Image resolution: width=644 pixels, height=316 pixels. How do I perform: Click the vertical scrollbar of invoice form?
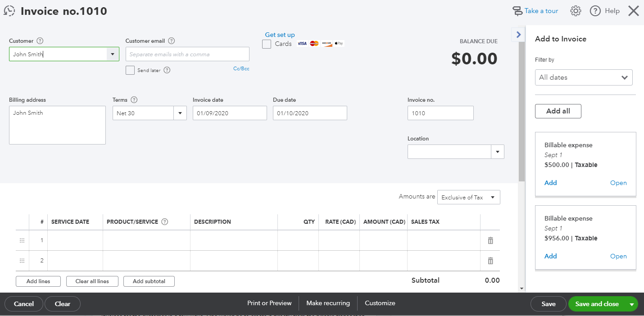522,113
